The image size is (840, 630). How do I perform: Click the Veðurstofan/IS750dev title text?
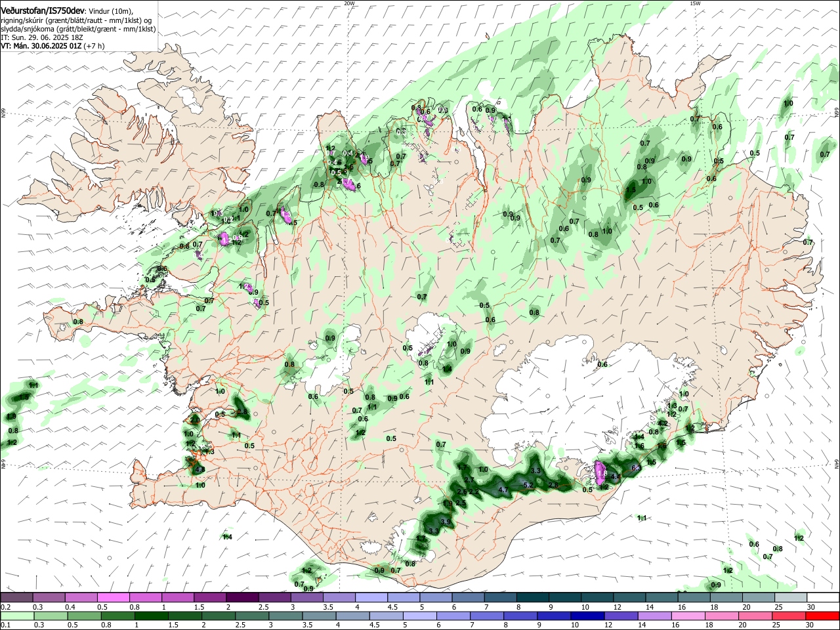43,12
